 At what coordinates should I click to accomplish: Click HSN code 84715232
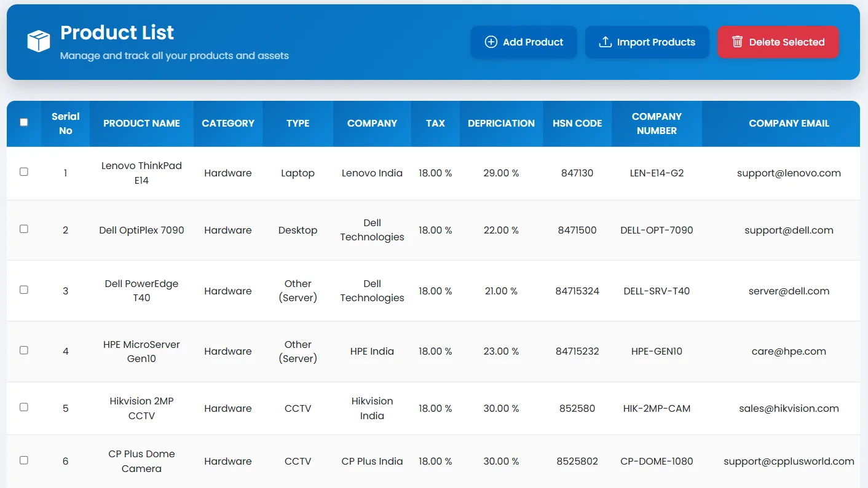pyautogui.click(x=577, y=352)
